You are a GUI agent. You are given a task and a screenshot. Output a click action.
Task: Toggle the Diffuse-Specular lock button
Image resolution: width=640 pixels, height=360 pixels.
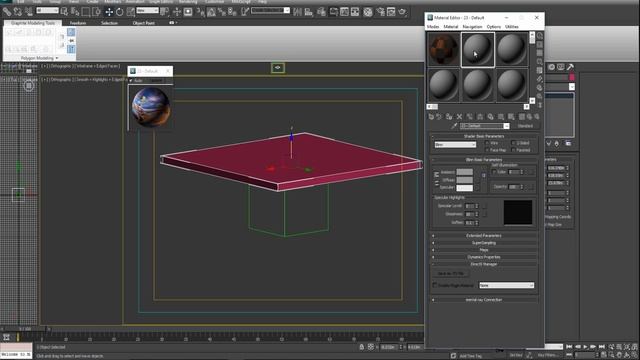(436, 184)
